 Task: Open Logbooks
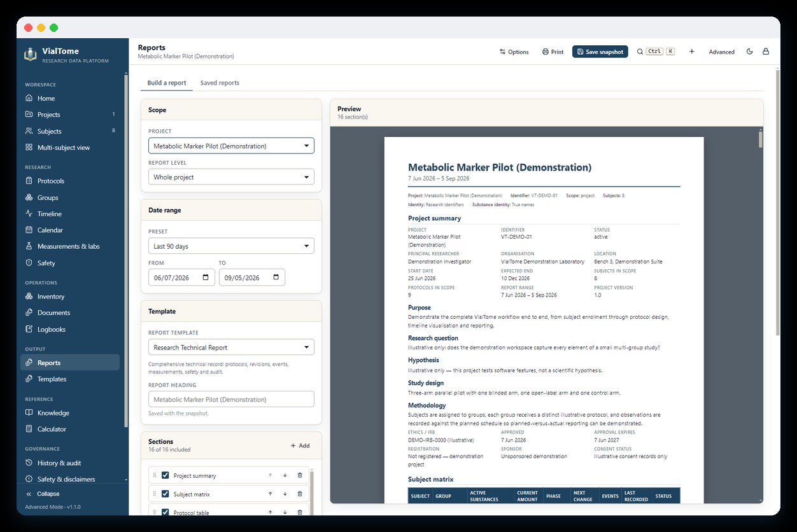point(71,330)
